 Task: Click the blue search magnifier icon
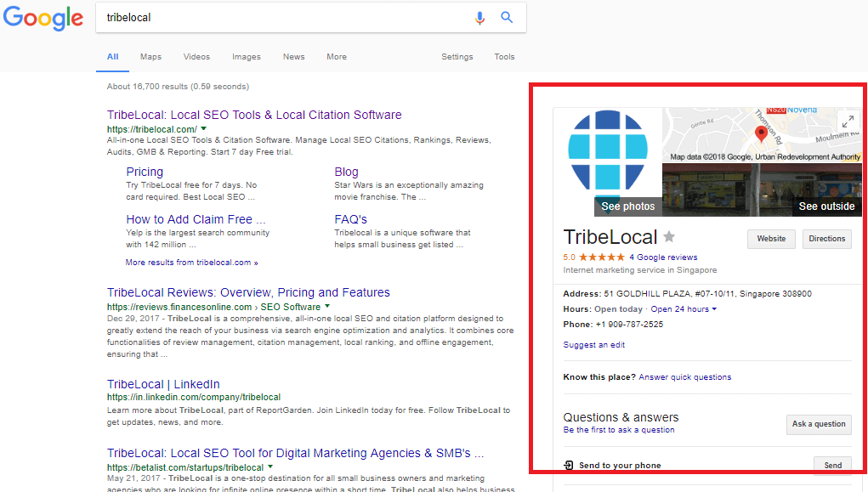[507, 17]
